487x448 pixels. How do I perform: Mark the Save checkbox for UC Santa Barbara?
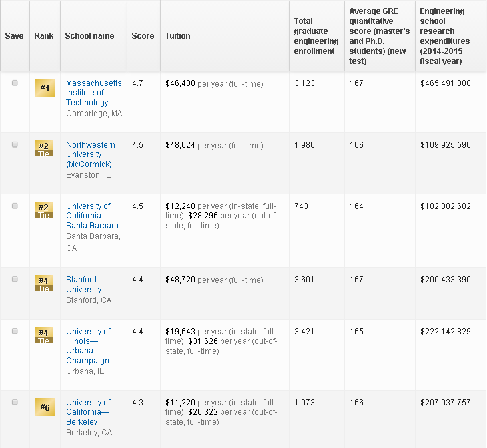[x=15, y=206]
